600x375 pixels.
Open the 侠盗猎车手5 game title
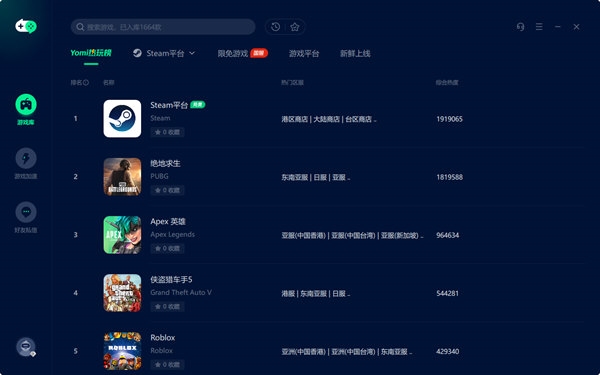(x=171, y=280)
